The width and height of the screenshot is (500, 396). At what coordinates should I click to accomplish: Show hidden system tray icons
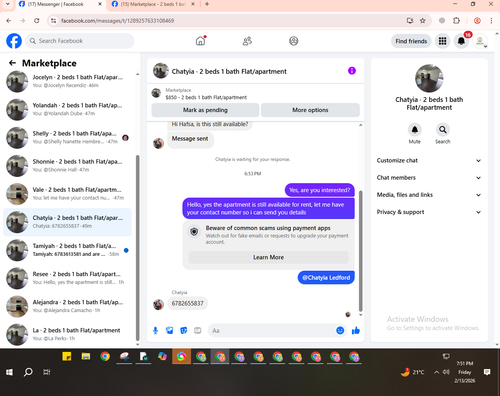[x=436, y=372]
